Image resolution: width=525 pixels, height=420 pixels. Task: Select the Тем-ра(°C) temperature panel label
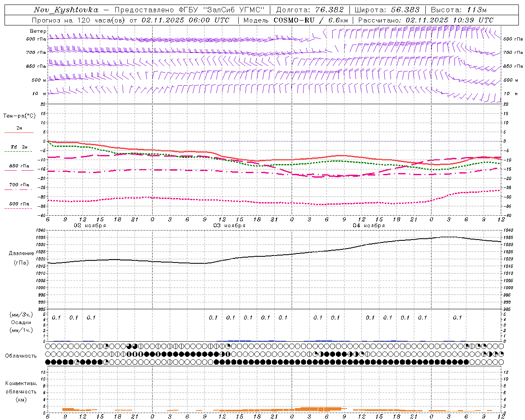tap(19, 116)
